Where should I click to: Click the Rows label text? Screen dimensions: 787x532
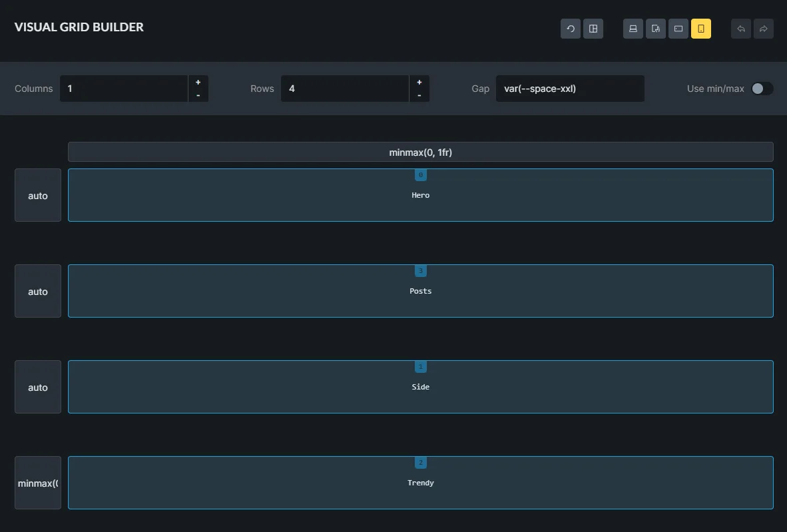[262, 89]
